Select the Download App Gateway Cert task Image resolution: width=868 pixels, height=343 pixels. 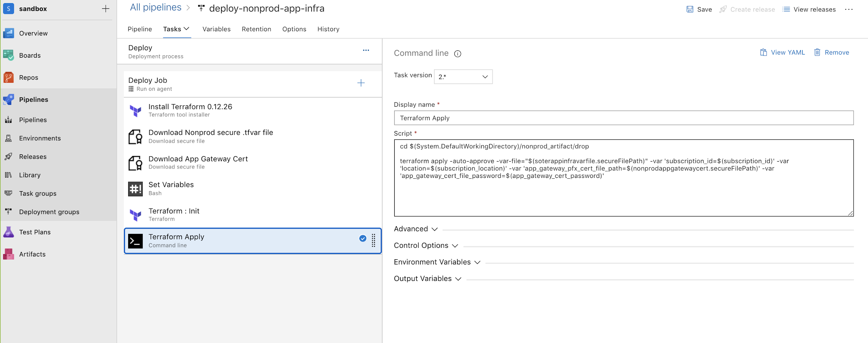(x=253, y=163)
